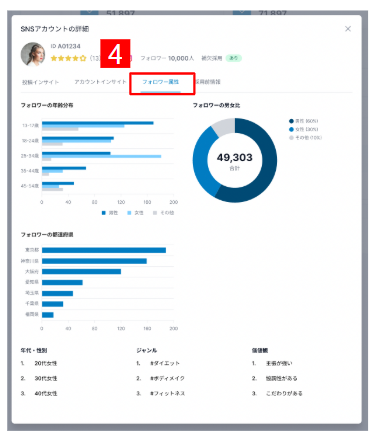Viewport: 378px width, 436px height.
Task: Toggle dark blue male legend dot beside donut
Action: coord(291,121)
